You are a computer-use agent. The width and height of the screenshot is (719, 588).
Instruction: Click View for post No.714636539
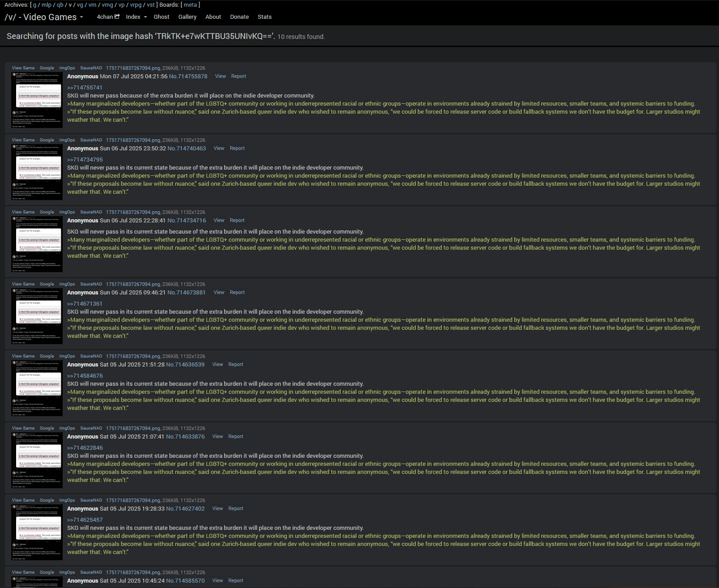(x=218, y=365)
